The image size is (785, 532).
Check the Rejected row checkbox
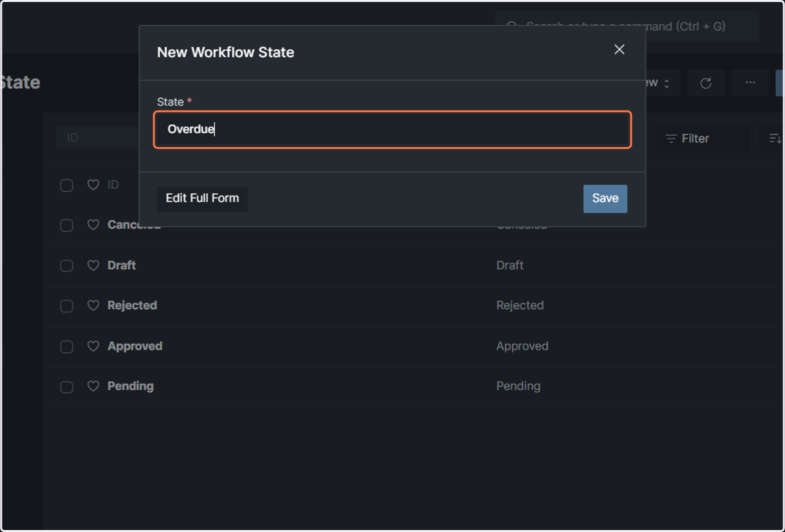67,306
